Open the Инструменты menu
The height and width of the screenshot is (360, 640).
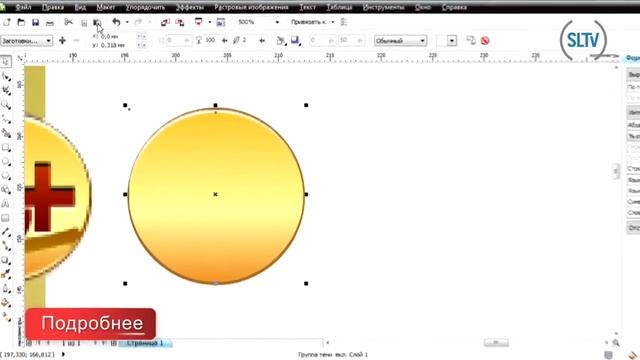point(383,7)
